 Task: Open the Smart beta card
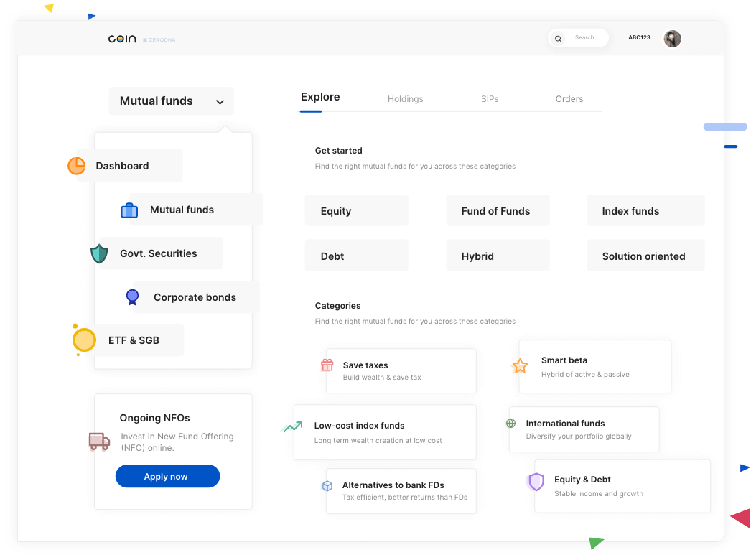click(595, 366)
